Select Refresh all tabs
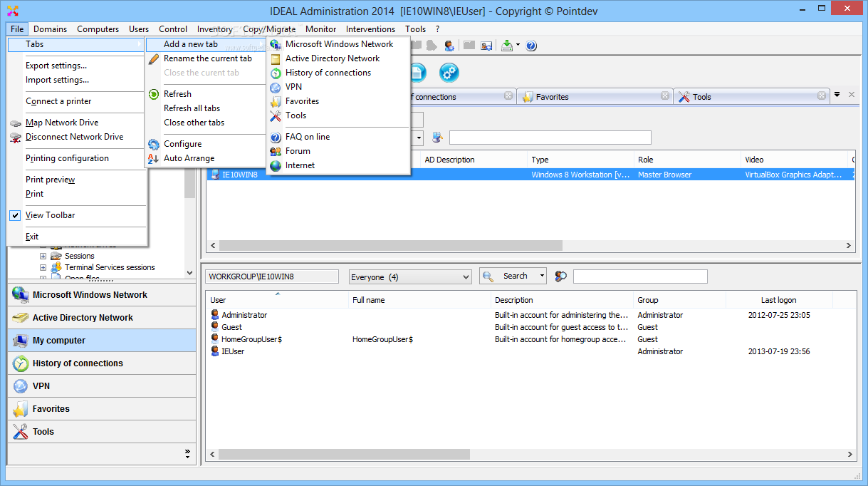Viewport: 868px width, 486px height. click(x=192, y=108)
